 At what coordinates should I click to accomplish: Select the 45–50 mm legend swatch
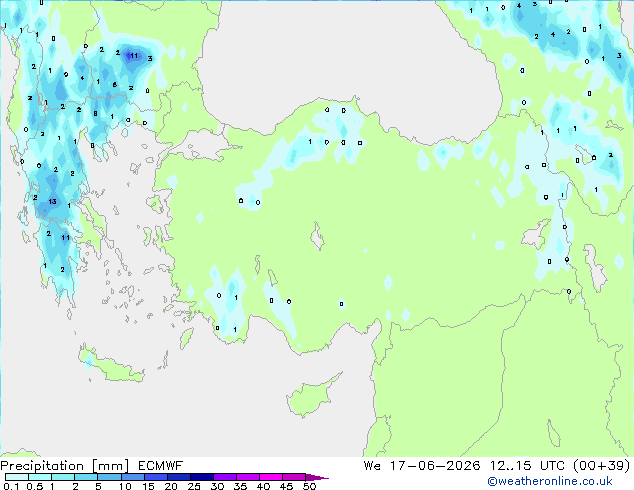294,477
